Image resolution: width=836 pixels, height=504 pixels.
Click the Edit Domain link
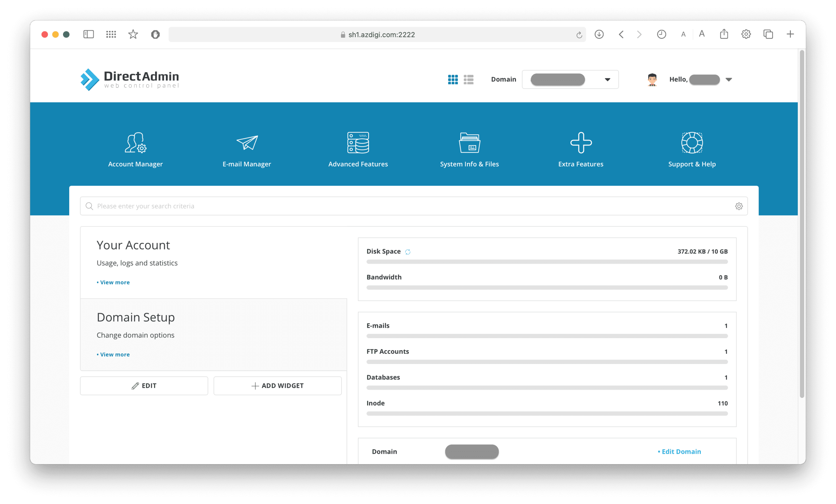click(681, 451)
